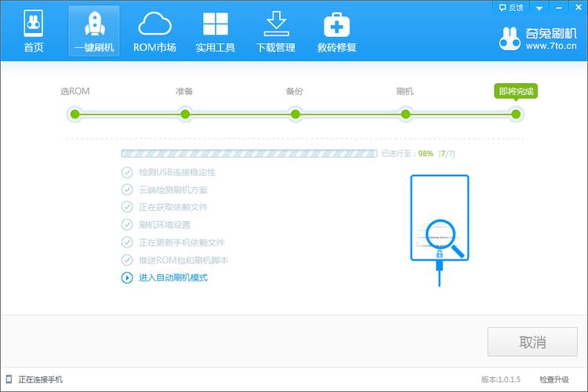Click the phone status icon in status bar
This screenshot has height=392, width=588.
[x=8, y=379]
